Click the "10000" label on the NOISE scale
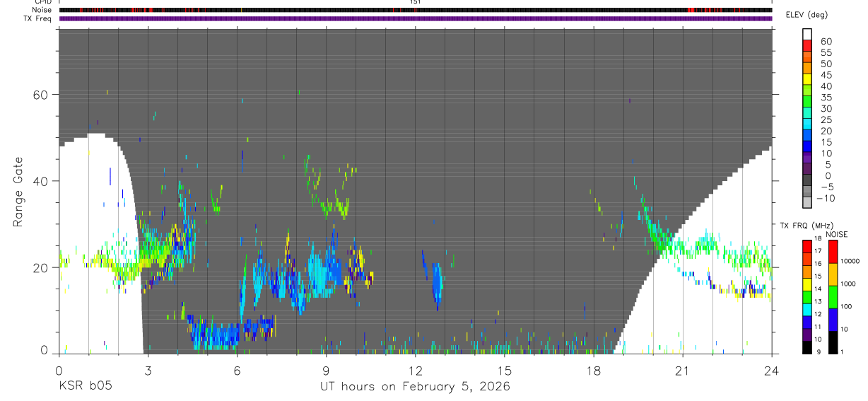This screenshot has width=868, height=401. (850, 261)
